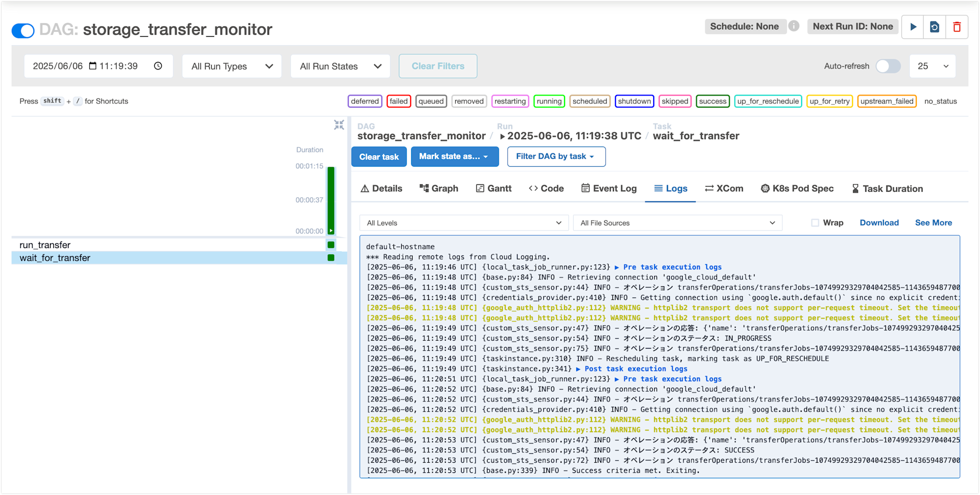Click the run 2025-06-06, 11:19:38 UTC breadcrumb
980x495 pixels.
click(x=570, y=136)
